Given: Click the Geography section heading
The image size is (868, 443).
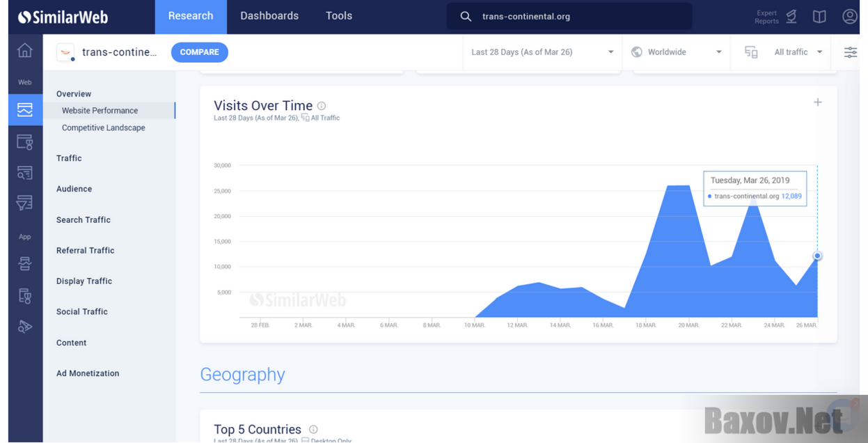Looking at the screenshot, I should [242, 375].
